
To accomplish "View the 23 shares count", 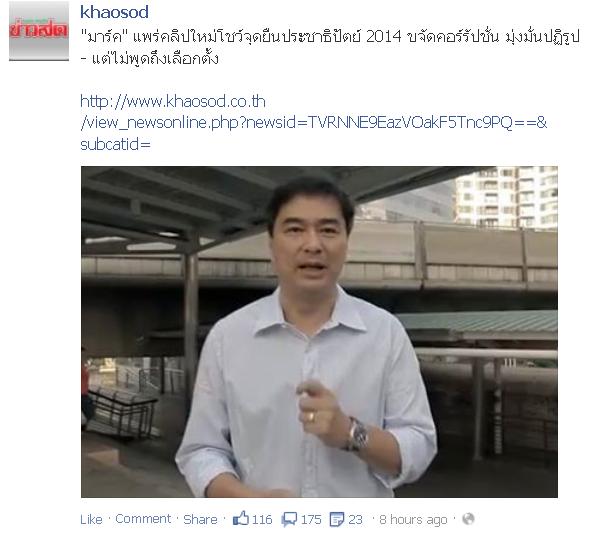I will click(355, 519).
